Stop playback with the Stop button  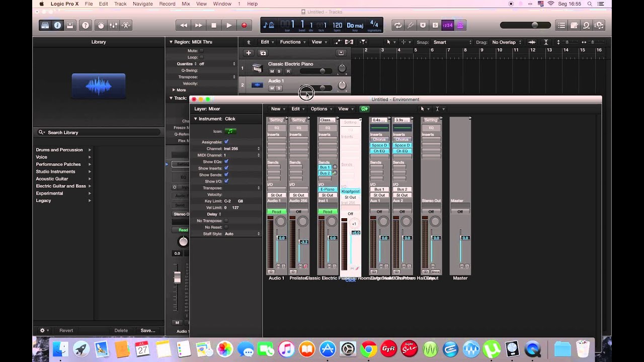click(x=214, y=25)
